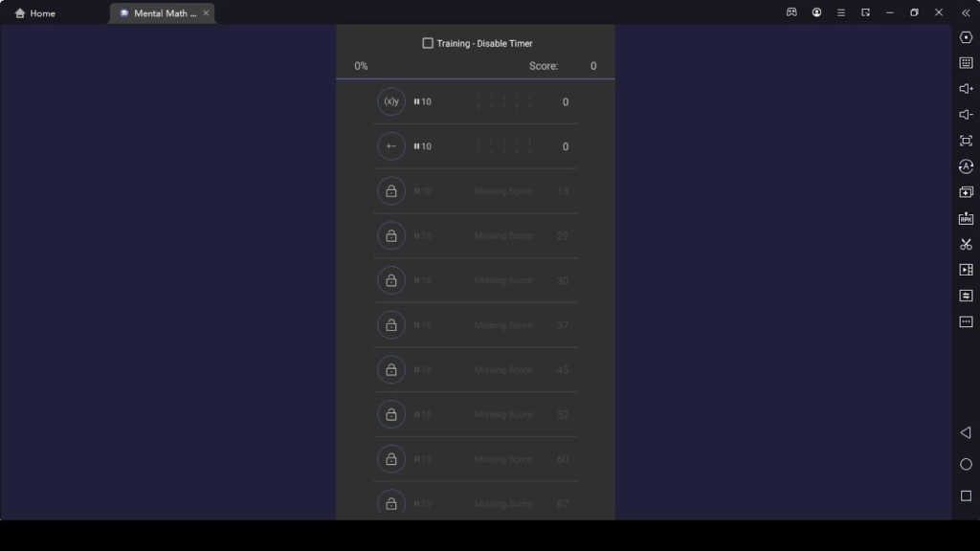Toggle fullscreen mode from the sidebar

click(x=966, y=141)
